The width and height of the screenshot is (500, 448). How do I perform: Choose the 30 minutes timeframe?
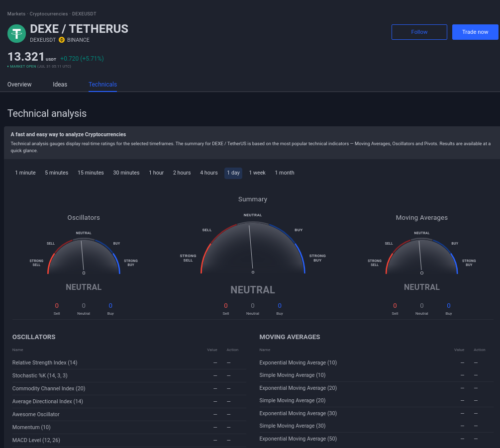126,173
